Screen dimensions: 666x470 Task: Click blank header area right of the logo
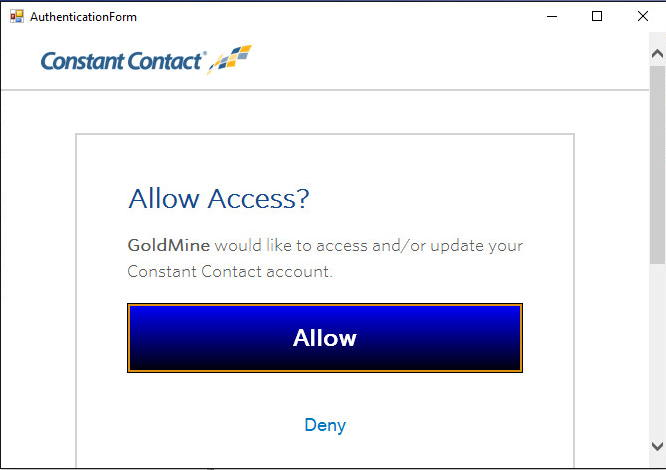point(450,62)
